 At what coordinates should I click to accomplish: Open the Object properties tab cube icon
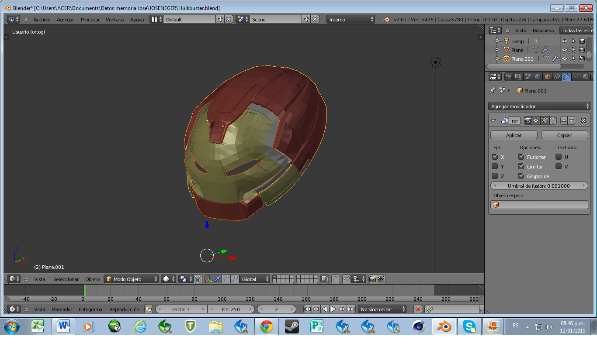(547, 77)
